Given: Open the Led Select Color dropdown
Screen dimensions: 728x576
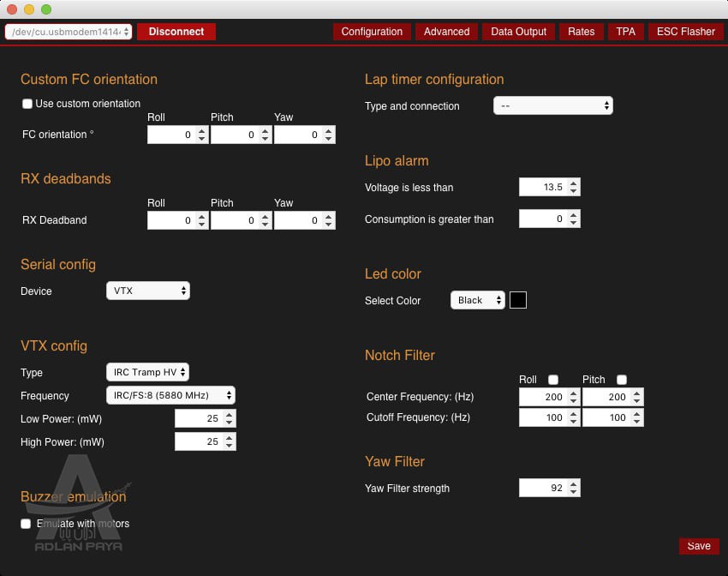Looking at the screenshot, I should pyautogui.click(x=478, y=300).
